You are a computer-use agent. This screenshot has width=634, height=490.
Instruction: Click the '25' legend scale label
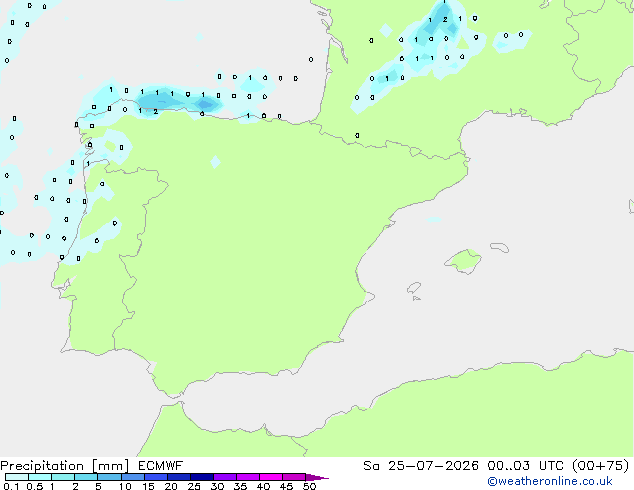pyautogui.click(x=194, y=486)
